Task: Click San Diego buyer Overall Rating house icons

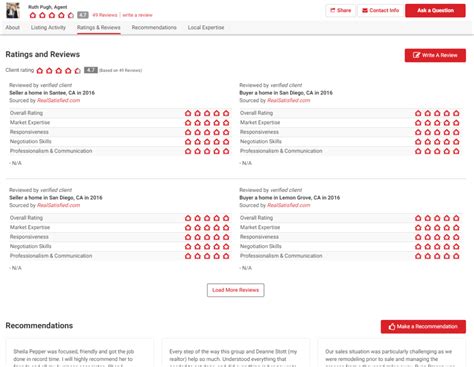Action: point(437,113)
